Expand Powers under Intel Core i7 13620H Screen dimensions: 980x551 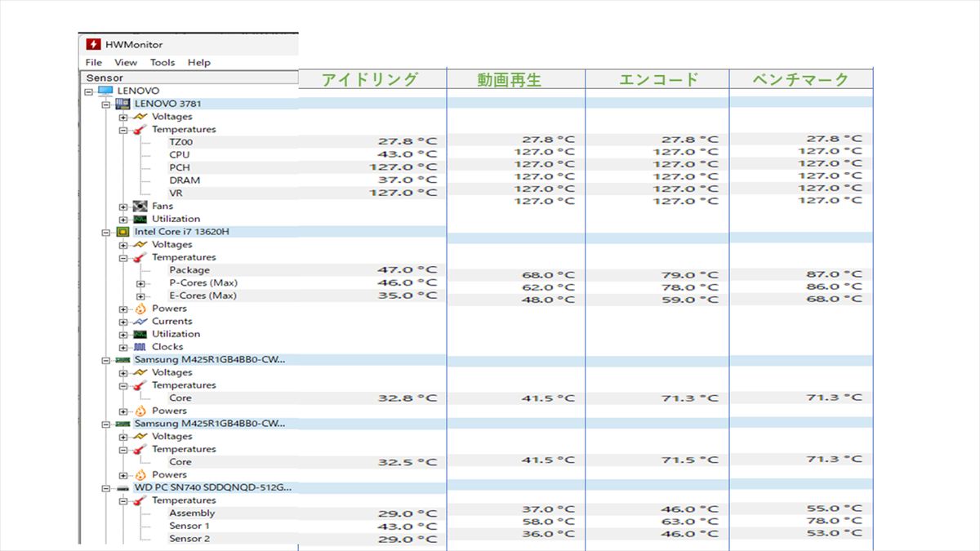123,309
